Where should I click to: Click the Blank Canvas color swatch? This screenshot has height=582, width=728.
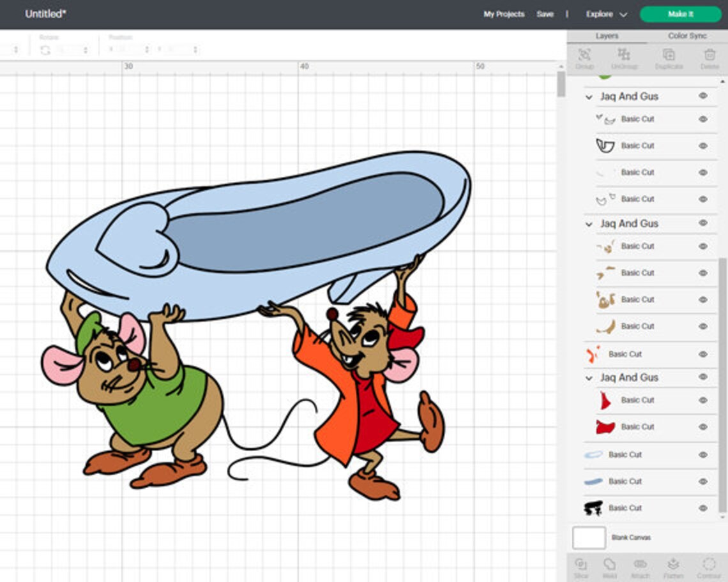[588, 538]
